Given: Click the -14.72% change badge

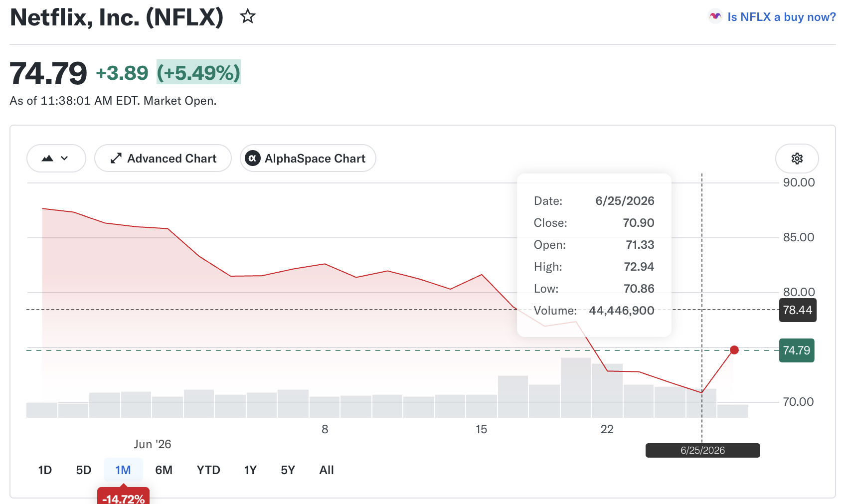Looking at the screenshot, I should (x=123, y=497).
